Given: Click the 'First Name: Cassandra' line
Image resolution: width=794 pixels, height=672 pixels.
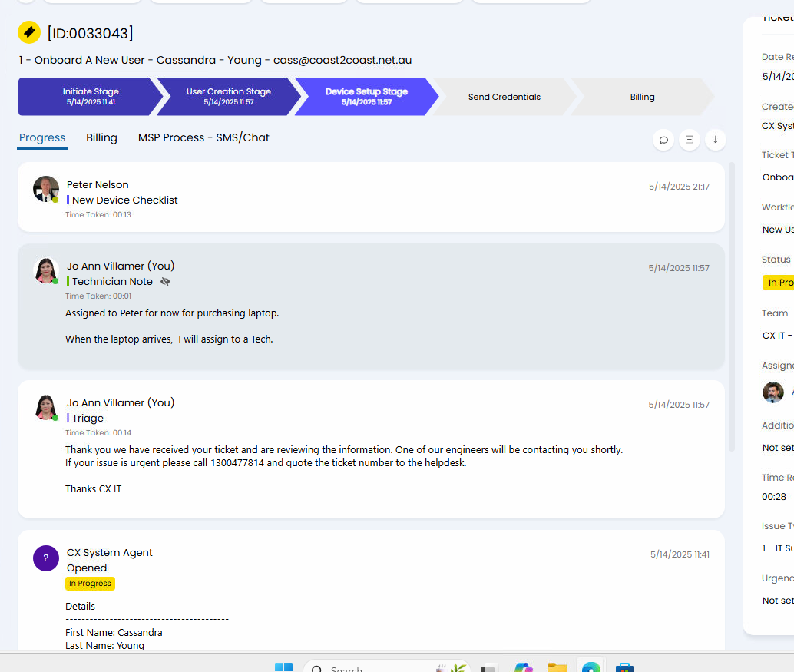Looking at the screenshot, I should pyautogui.click(x=114, y=633).
